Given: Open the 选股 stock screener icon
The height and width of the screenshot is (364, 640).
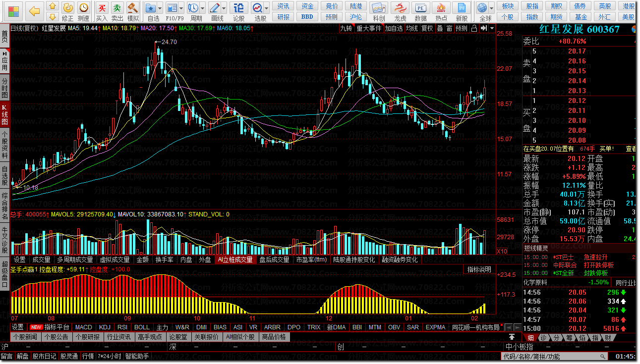Looking at the screenshot, I should [x=257, y=7].
